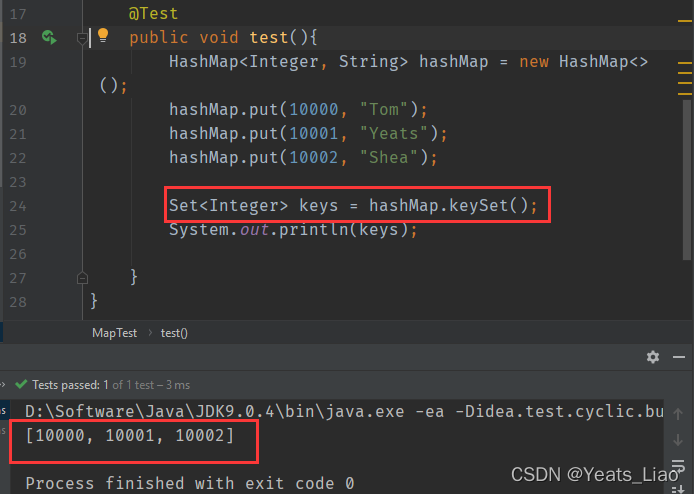Click the down arrow in console sidebar

click(678, 440)
